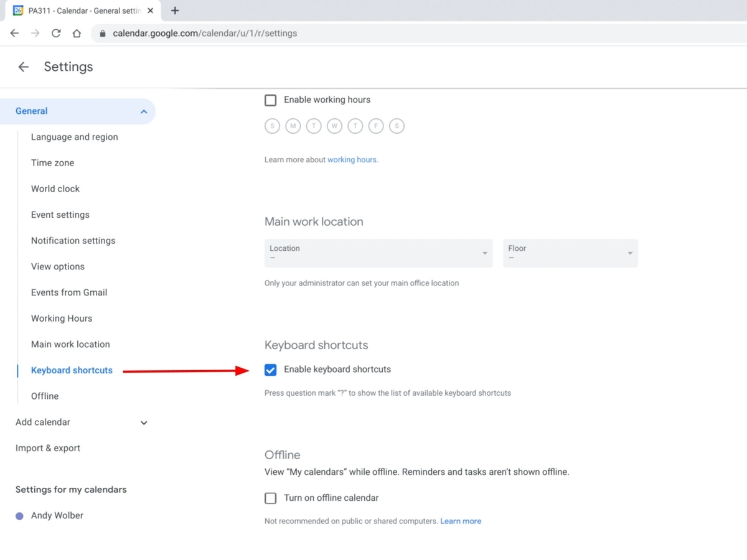Select Monday in the working hours day circles
The height and width of the screenshot is (560, 747).
(293, 126)
